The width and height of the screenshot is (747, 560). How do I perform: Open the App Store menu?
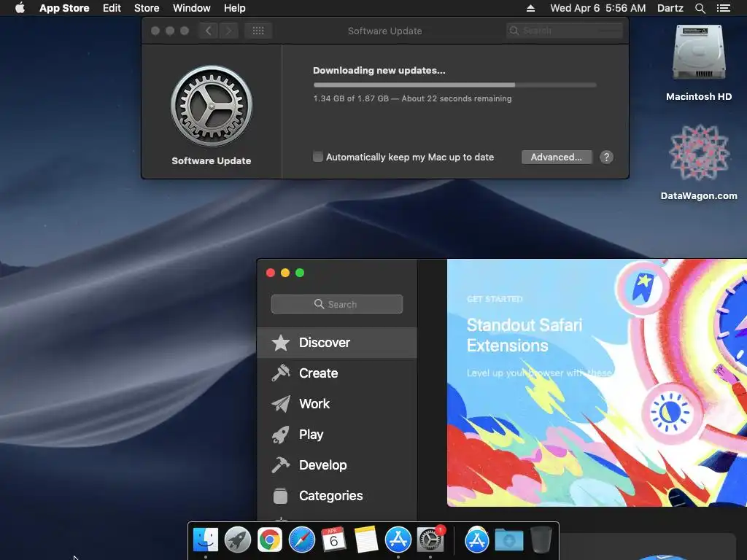tap(64, 8)
